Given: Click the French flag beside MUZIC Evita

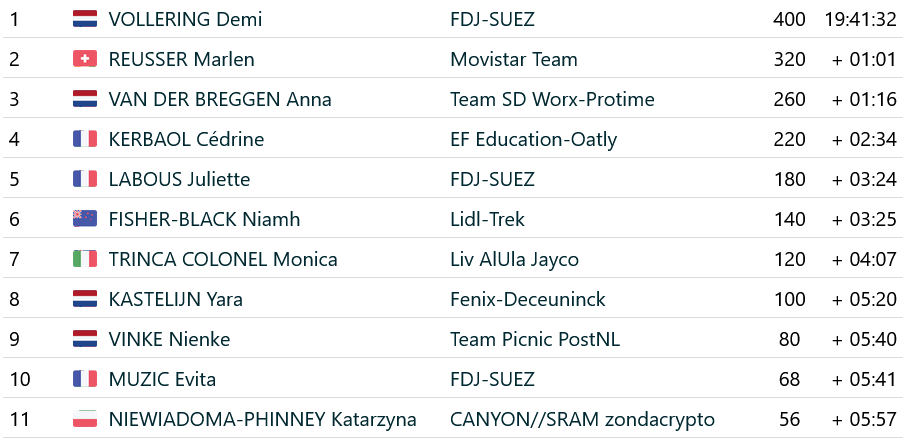Looking at the screenshot, I should coord(85,379).
